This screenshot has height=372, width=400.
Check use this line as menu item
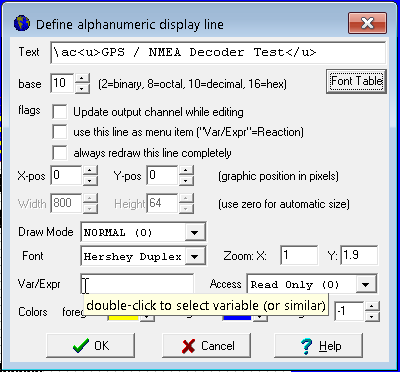pyautogui.click(x=60, y=132)
